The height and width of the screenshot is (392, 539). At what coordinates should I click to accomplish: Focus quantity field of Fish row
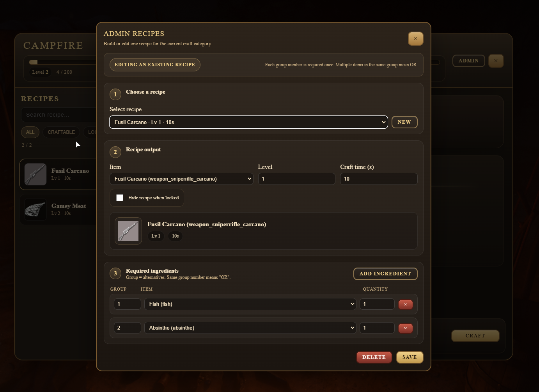pos(377,304)
